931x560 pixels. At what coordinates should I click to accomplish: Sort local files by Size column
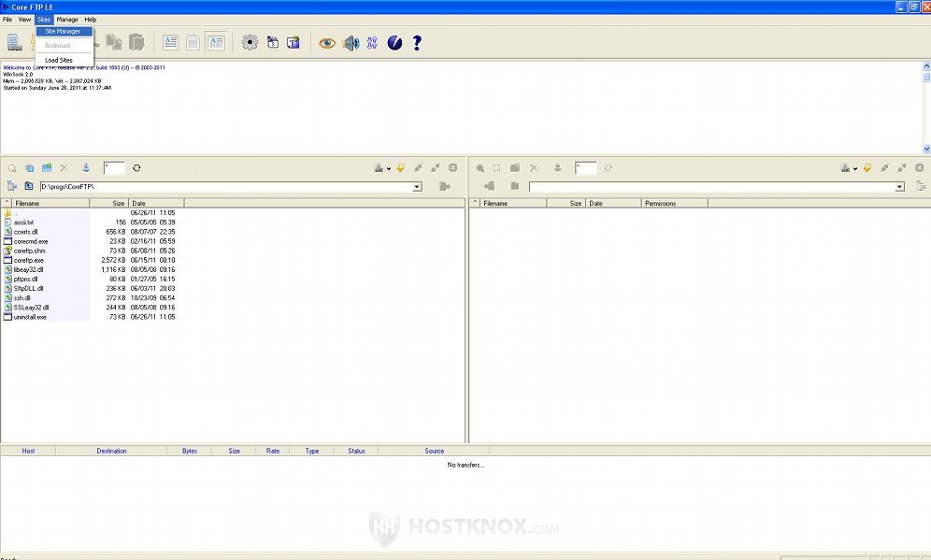point(109,203)
